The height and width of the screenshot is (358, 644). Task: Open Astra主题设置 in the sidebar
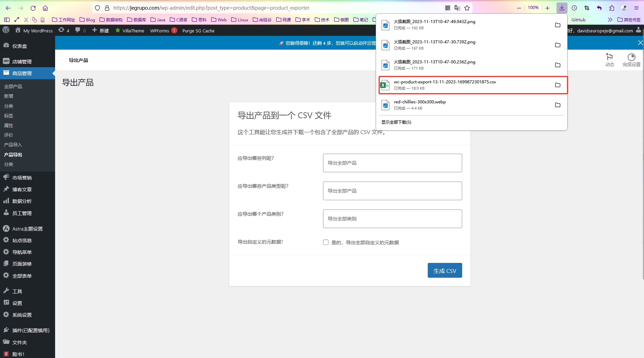pyautogui.click(x=28, y=228)
